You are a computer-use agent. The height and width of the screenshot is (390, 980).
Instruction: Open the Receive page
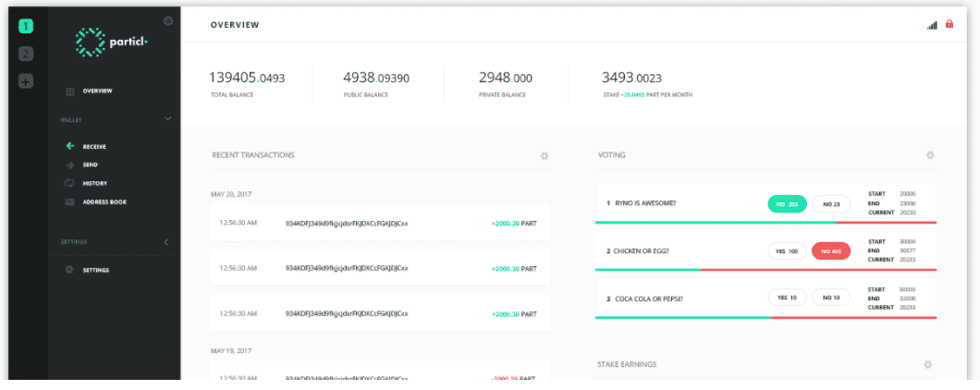click(x=94, y=146)
